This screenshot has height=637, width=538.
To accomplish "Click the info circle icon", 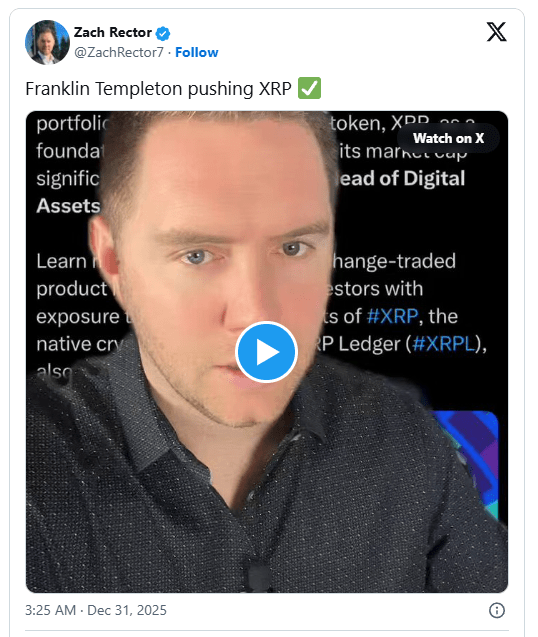I will click(x=497, y=610).
